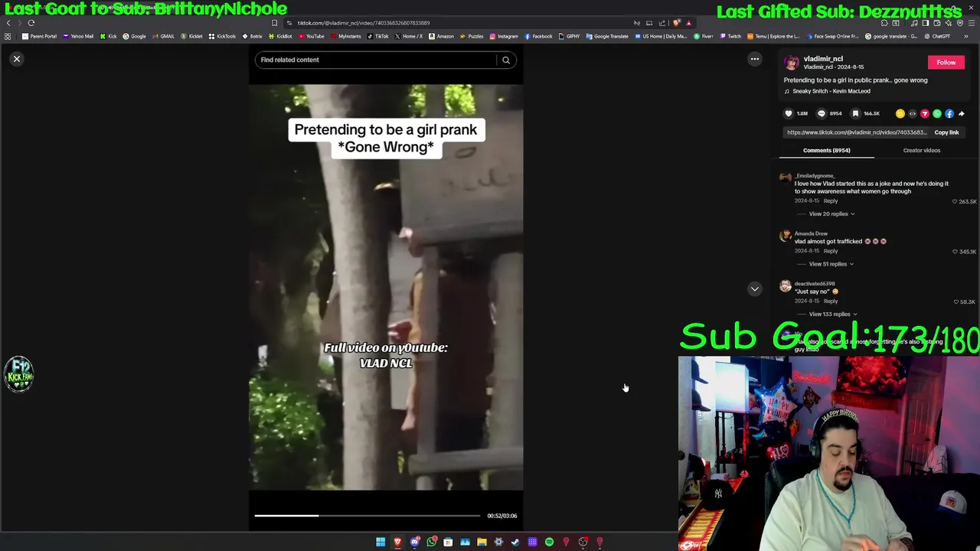Like the comment with 263.5K likes
The height and width of the screenshot is (551, 980).
pos(955,201)
